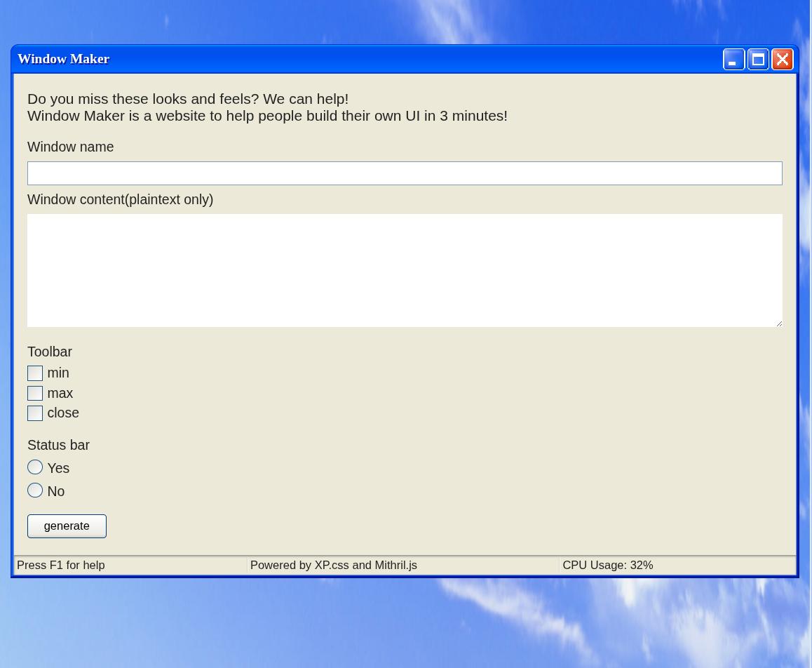
Task: Enable the "min" toolbar checkbox
Action: (x=35, y=373)
